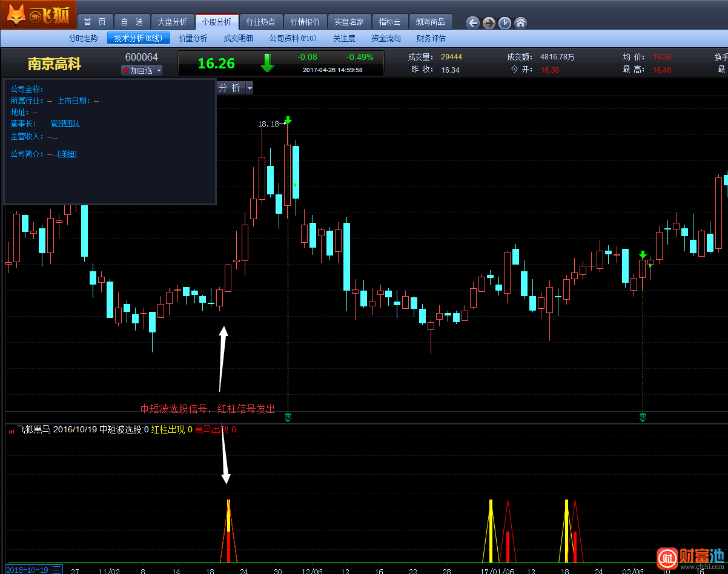Switch to the 自选 tab
Image resolution: width=728 pixels, height=574 pixels.
tap(131, 22)
